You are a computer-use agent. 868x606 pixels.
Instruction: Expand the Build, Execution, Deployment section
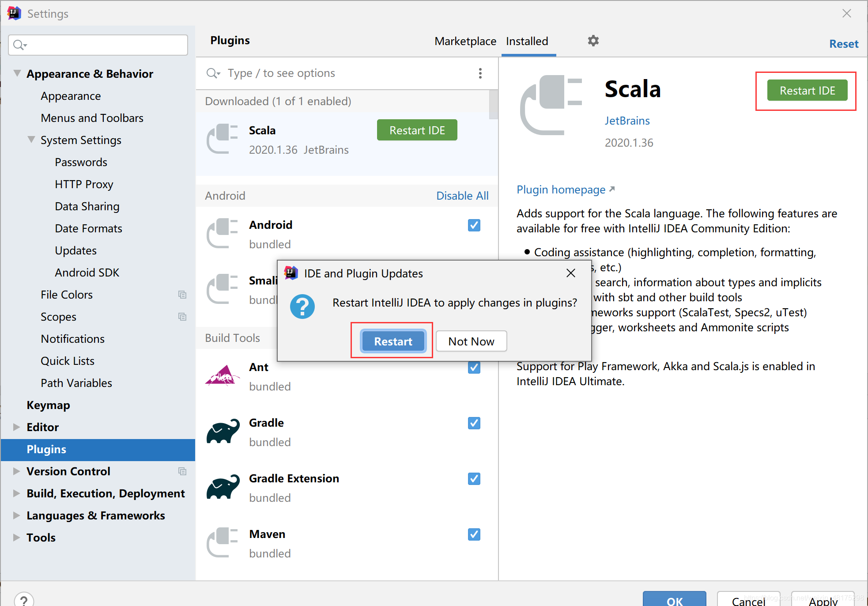[x=17, y=493]
